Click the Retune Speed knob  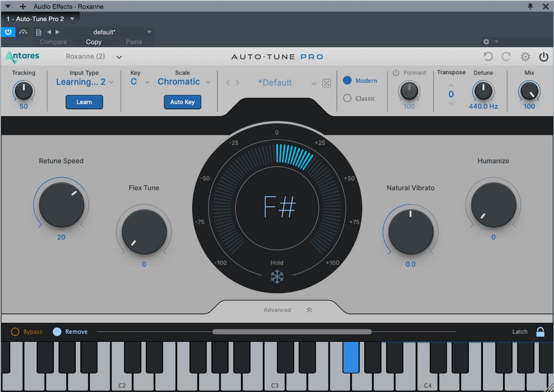coord(61,205)
